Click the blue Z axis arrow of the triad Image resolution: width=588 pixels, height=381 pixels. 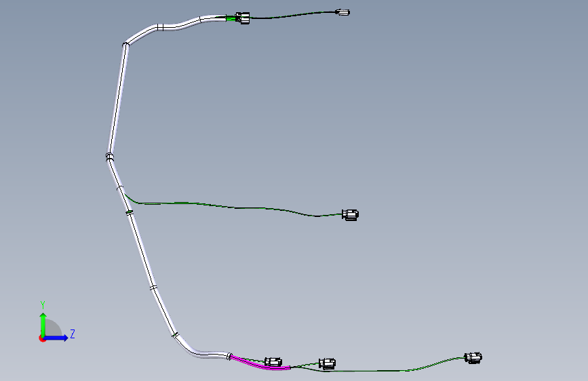coord(56,338)
